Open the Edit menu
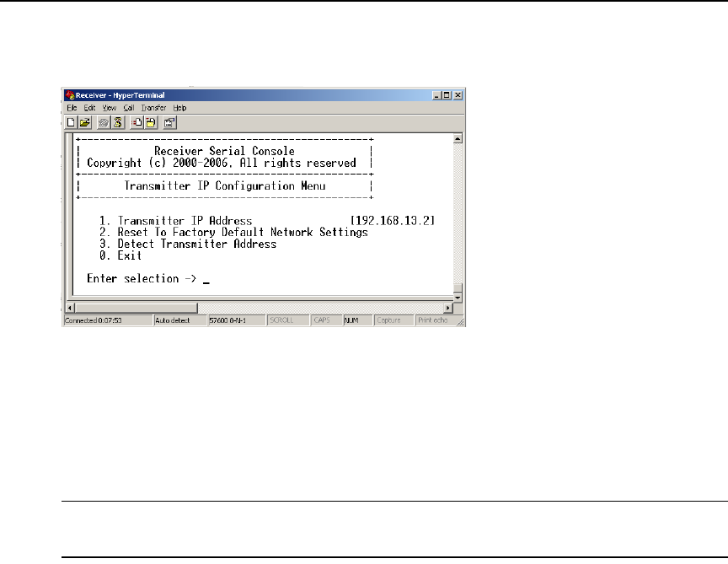Image resolution: width=728 pixels, height=564 pixels. [x=89, y=108]
